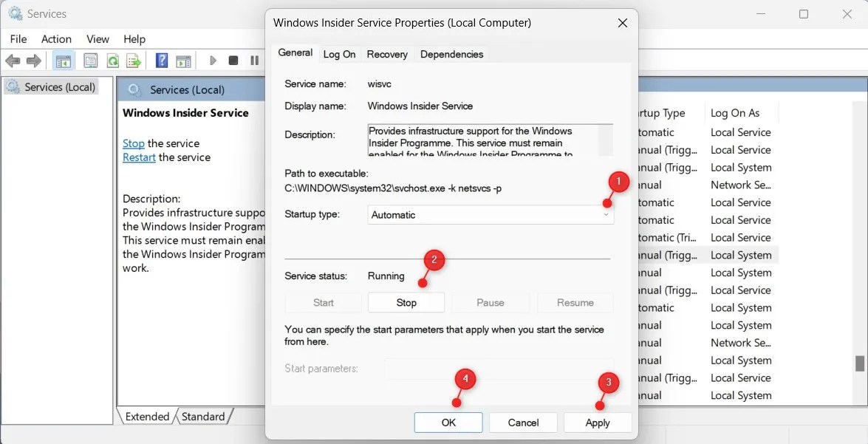This screenshot has width=868, height=444.
Task: Open the Action menu
Action: click(55, 38)
